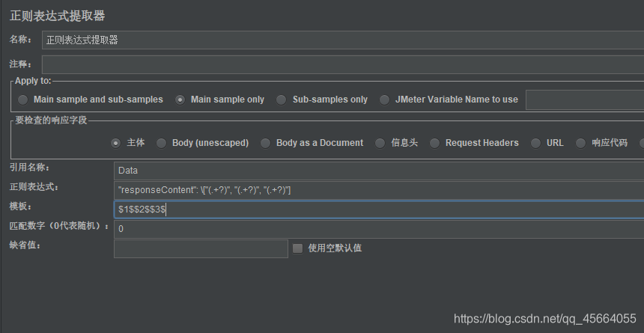Click the 正则表达式: label
This screenshot has width=644, height=333.
click(x=34, y=187)
